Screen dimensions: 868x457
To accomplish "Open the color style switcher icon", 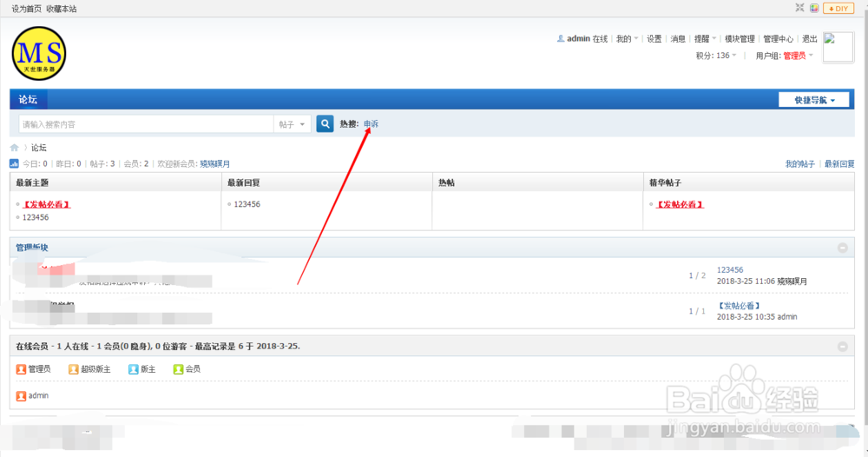I will click(814, 8).
